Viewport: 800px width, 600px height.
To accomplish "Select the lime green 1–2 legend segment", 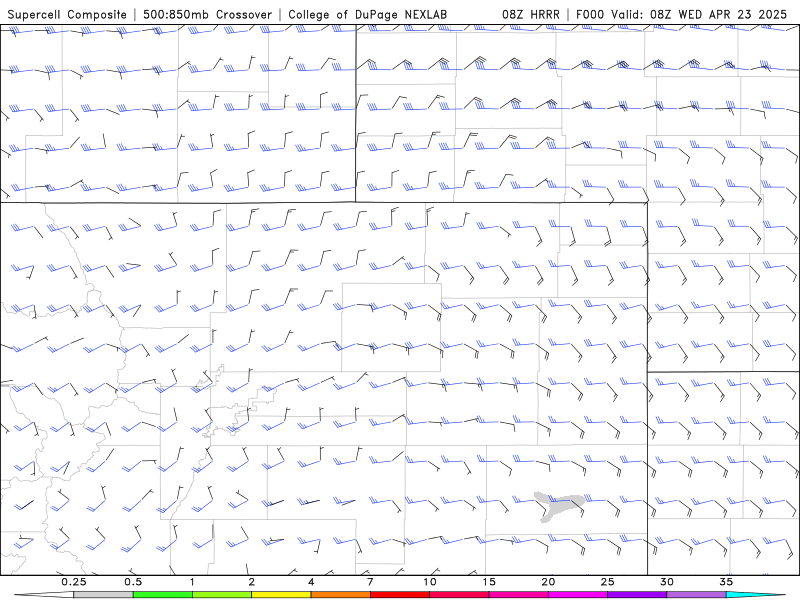I will pyautogui.click(x=221, y=595).
